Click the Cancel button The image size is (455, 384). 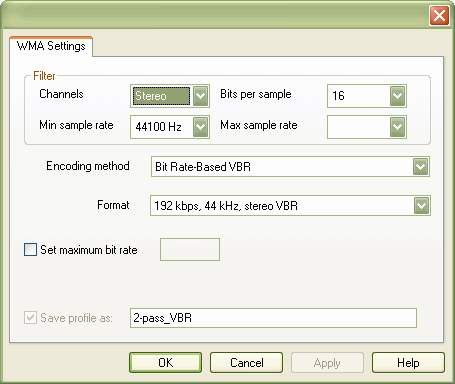pyautogui.click(x=247, y=363)
